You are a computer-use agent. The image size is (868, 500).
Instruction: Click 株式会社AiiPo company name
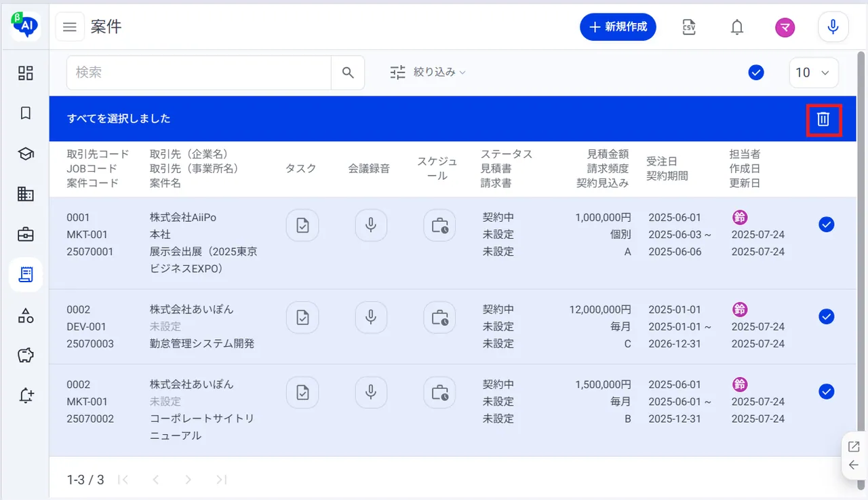pyautogui.click(x=183, y=218)
